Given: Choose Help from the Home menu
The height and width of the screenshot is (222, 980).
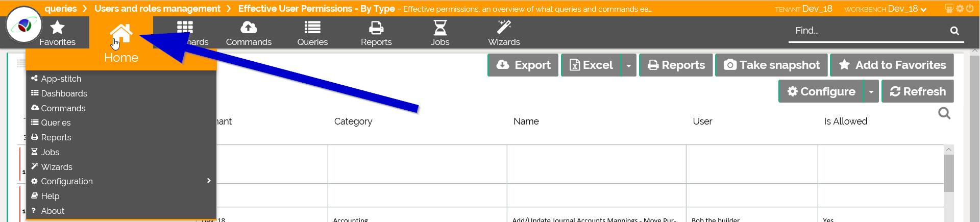Looking at the screenshot, I should pos(50,196).
